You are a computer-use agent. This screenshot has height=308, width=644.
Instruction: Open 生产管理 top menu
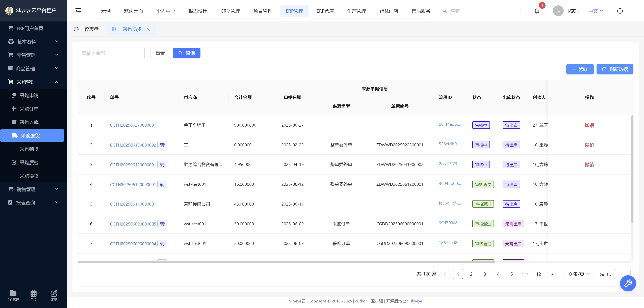(x=356, y=11)
